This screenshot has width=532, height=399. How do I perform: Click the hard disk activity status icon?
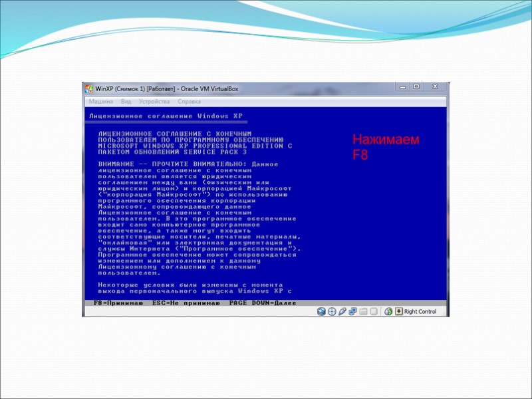[321, 311]
